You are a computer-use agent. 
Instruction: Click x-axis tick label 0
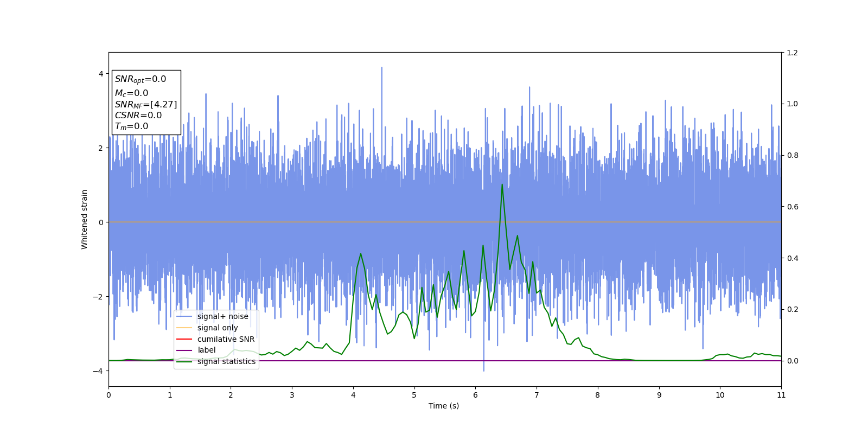(108, 395)
